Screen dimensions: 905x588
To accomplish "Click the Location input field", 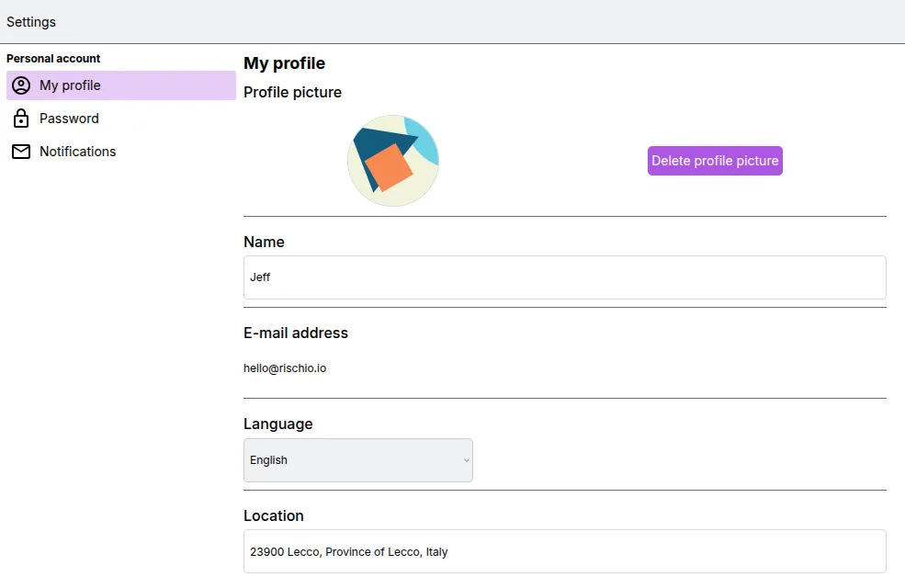I will coord(564,551).
